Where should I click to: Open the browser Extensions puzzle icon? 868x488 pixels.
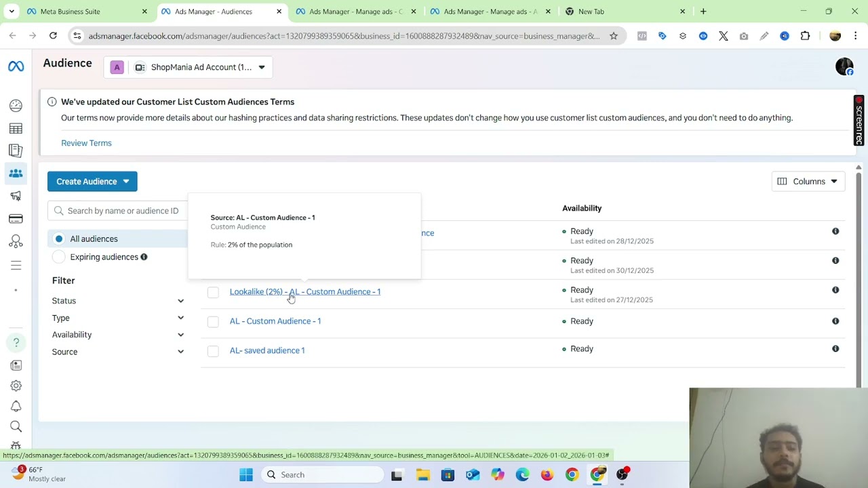click(805, 36)
